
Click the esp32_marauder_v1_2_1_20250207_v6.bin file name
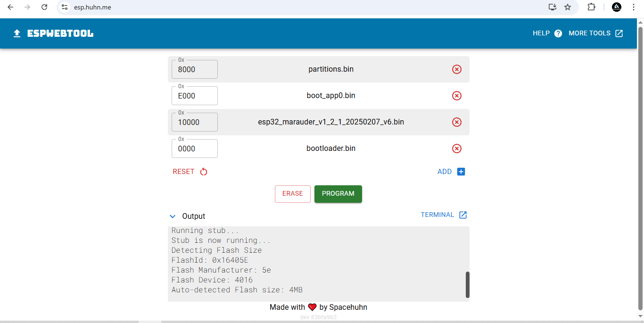tap(331, 122)
